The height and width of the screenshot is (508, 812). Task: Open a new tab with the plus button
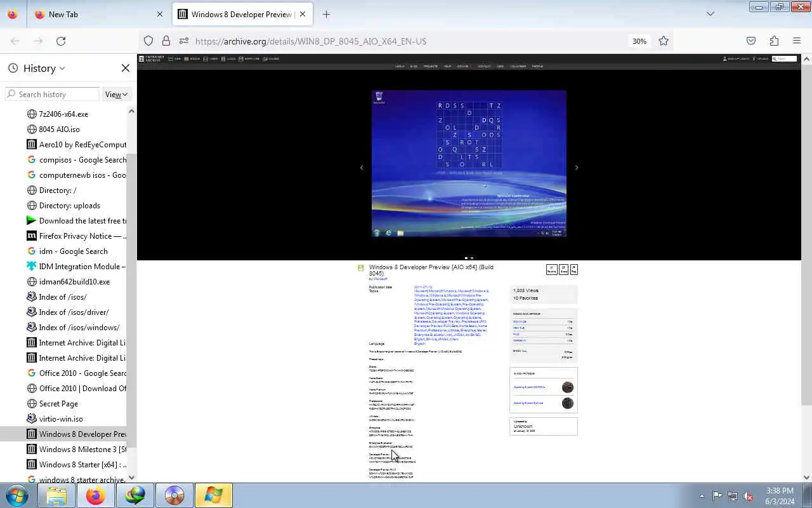pyautogui.click(x=326, y=14)
